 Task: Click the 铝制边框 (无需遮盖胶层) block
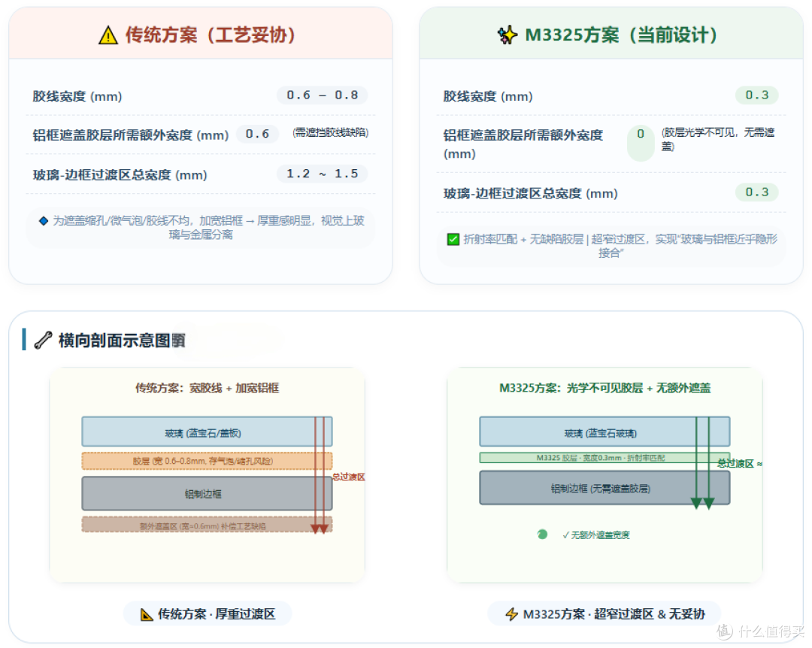click(x=604, y=487)
